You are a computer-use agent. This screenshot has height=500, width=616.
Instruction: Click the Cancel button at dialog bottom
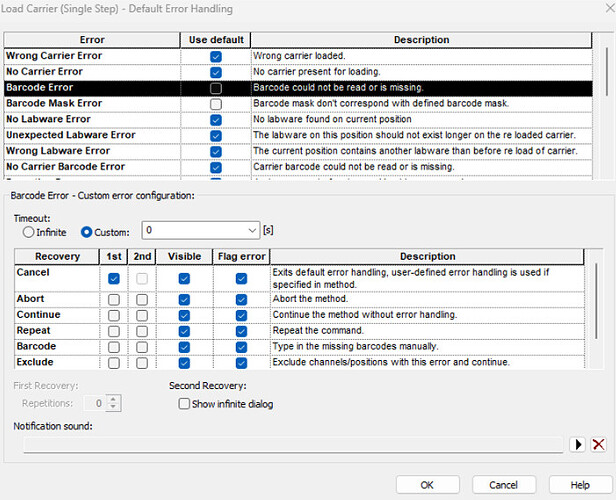(504, 485)
